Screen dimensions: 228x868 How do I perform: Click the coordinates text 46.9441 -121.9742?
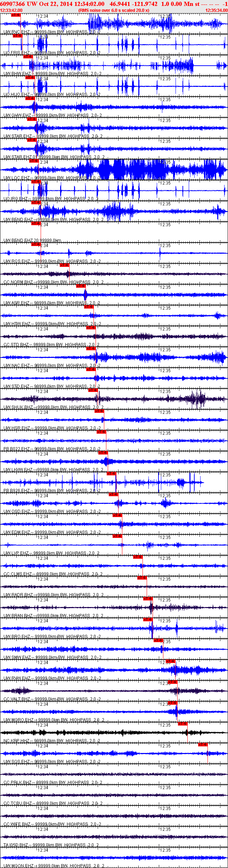[133, 4]
